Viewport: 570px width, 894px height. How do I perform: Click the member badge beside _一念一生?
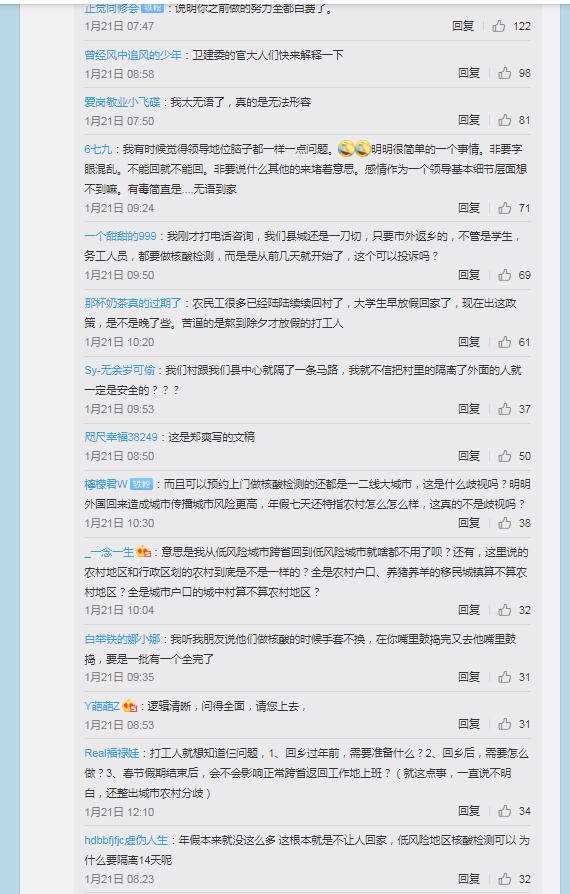point(144,552)
